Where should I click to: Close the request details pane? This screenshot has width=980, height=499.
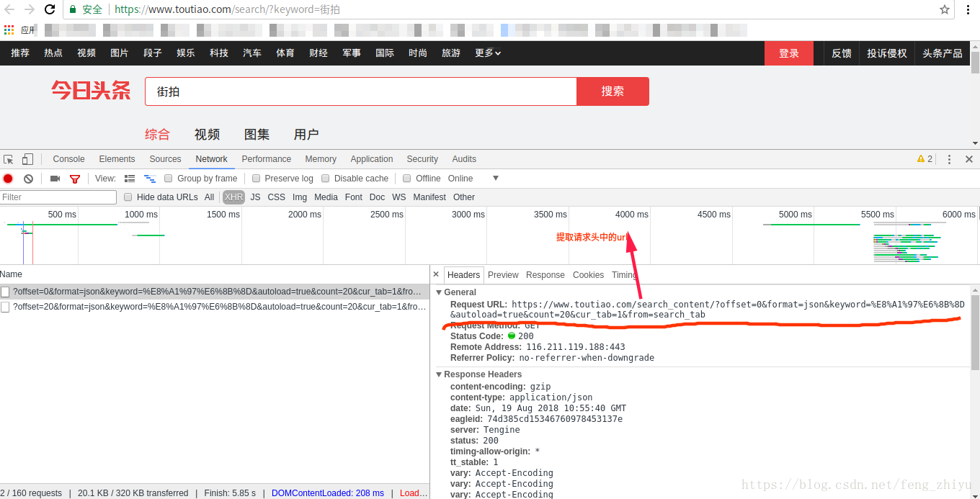click(x=436, y=274)
